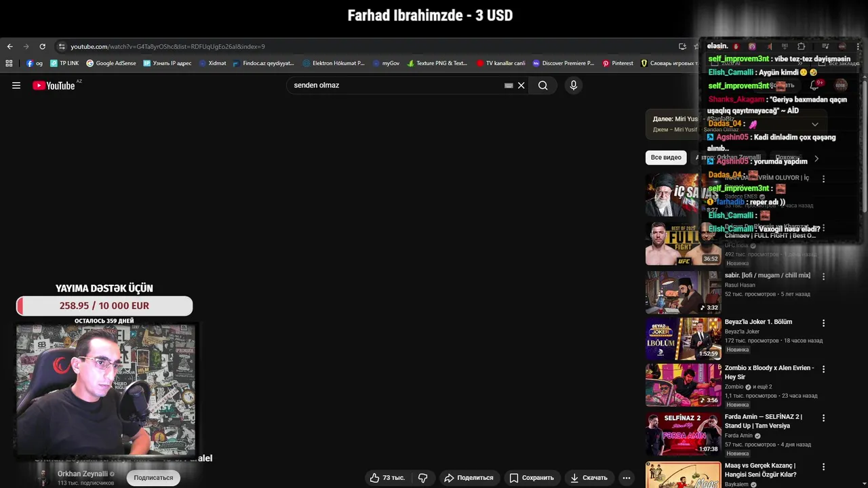Open the SELFİNAZ 2 stand up thumbnail
The height and width of the screenshot is (488, 868).
click(x=683, y=434)
